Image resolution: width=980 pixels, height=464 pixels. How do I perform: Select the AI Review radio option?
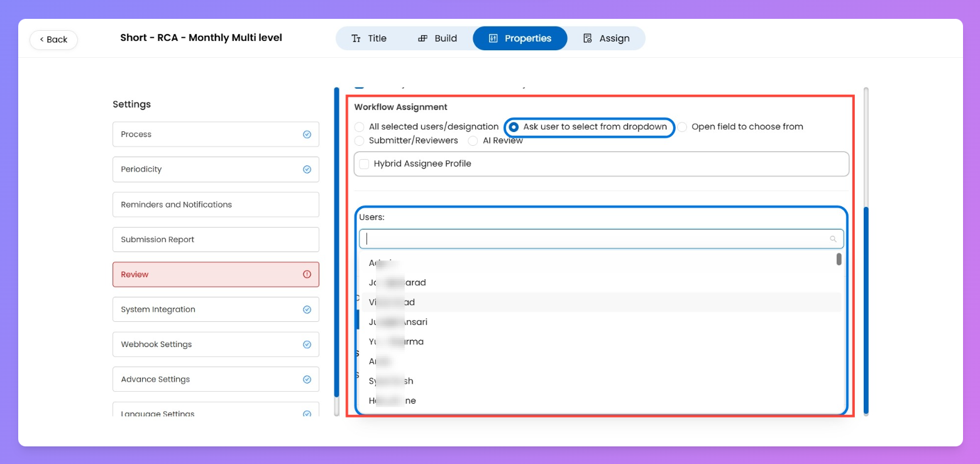[473, 141]
